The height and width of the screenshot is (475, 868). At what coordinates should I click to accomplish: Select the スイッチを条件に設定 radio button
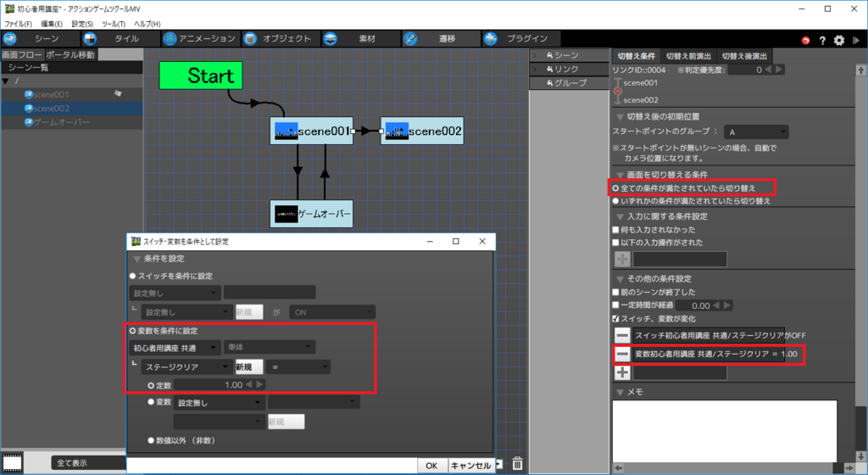click(x=133, y=276)
